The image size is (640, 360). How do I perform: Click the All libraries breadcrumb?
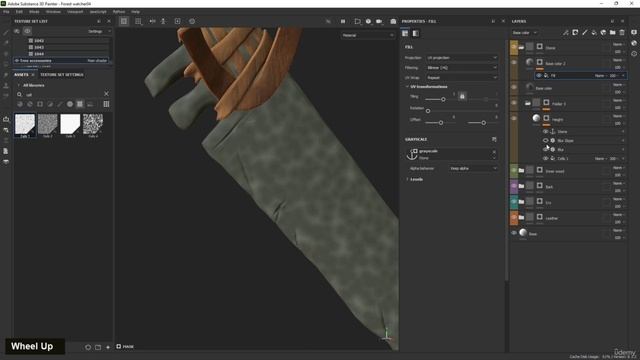pos(33,85)
